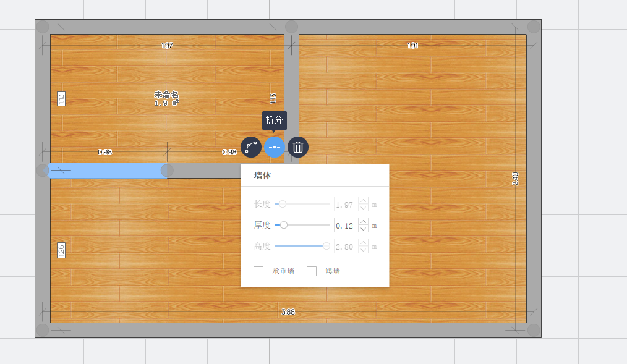This screenshot has width=627, height=364.
Task: Click the 长度 value field 1.97
Action: click(x=346, y=205)
